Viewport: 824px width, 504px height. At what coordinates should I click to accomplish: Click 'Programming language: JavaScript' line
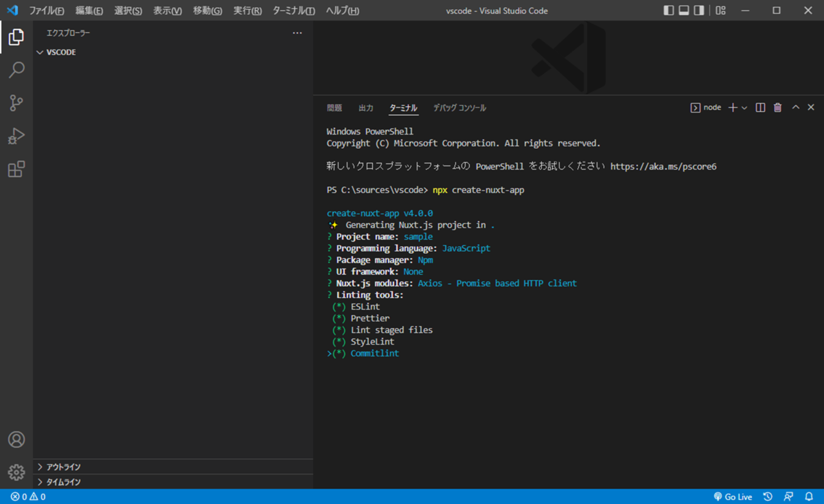pos(409,249)
